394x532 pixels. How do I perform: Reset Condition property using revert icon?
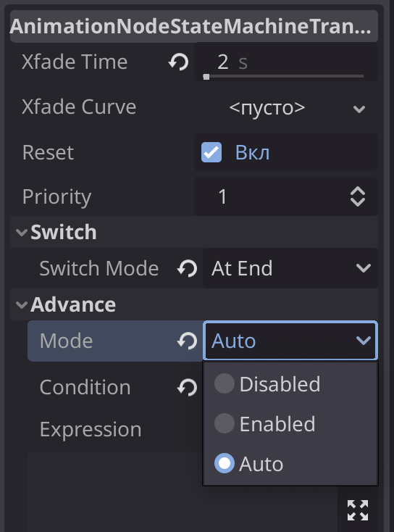tap(187, 388)
